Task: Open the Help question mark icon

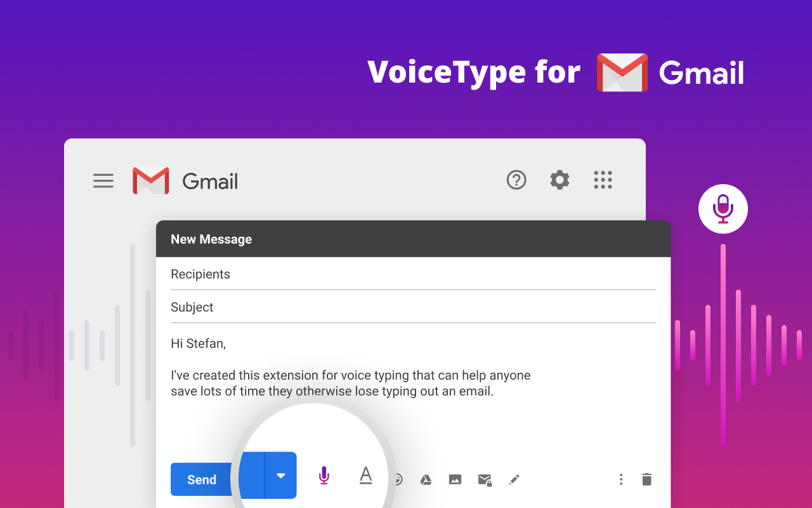Action: [516, 180]
